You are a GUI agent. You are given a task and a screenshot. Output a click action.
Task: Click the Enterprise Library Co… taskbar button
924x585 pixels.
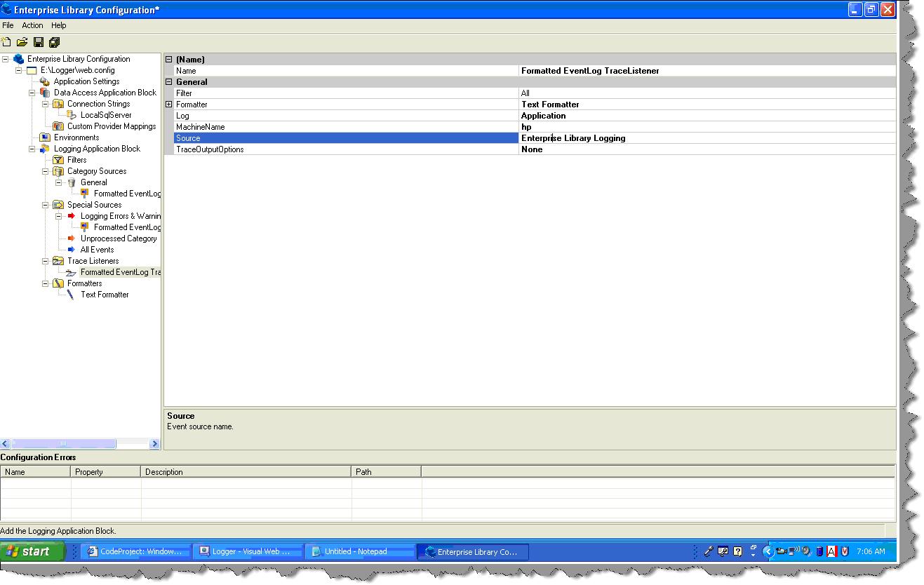(473, 552)
